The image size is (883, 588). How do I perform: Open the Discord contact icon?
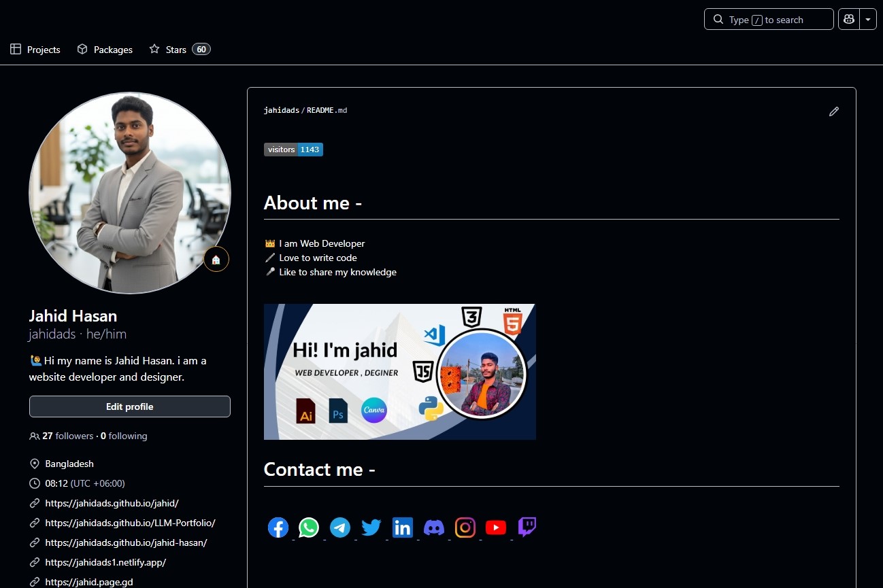pyautogui.click(x=434, y=528)
